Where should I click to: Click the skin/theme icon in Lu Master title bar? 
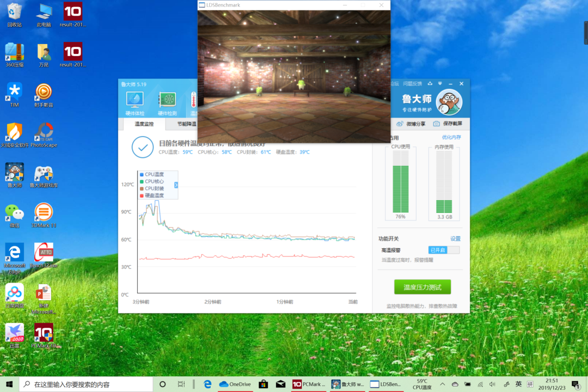click(x=430, y=84)
